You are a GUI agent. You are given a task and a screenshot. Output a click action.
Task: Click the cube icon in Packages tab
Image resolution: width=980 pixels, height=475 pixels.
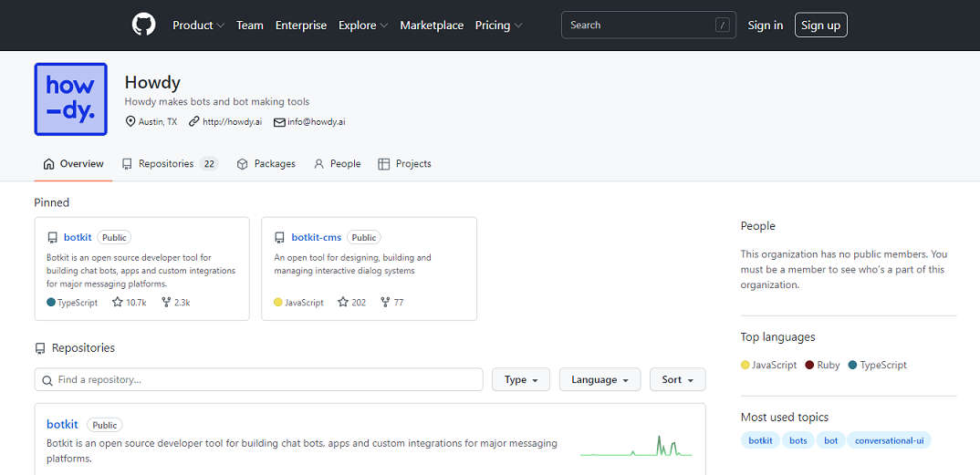243,164
